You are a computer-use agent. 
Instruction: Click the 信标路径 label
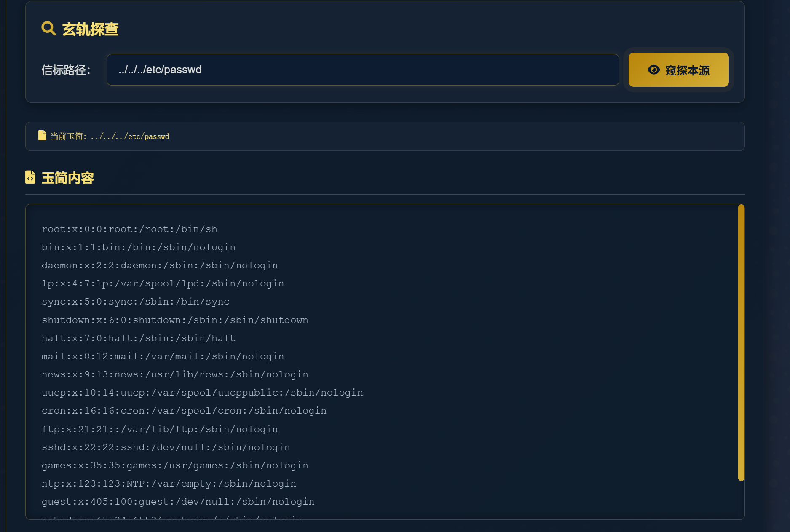(66, 70)
